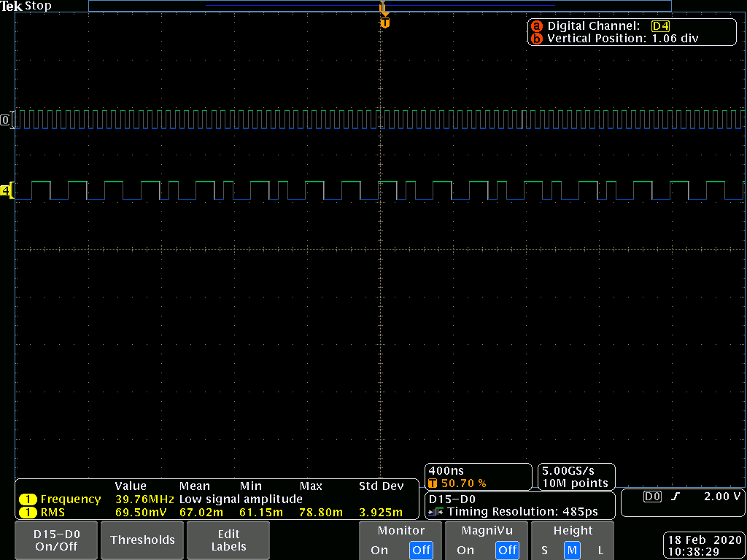Open the Thresholds menu
This screenshot has width=747, height=560.
tap(142, 540)
